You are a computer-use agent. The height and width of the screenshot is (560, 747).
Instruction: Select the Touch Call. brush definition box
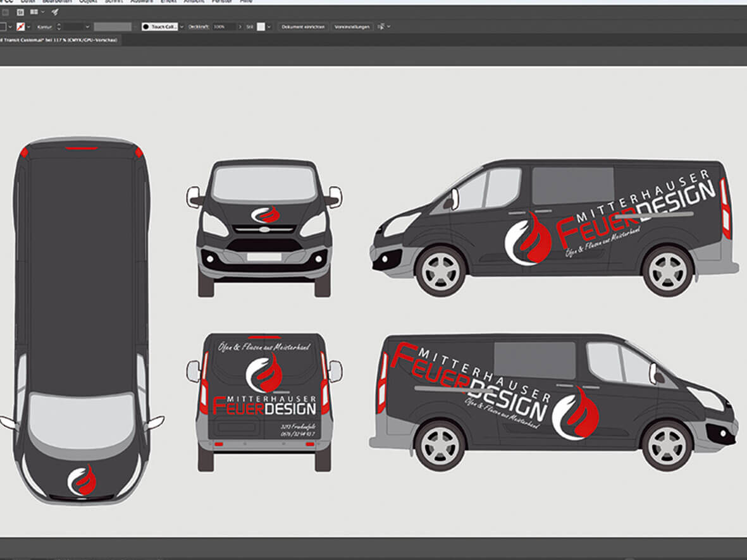159,27
